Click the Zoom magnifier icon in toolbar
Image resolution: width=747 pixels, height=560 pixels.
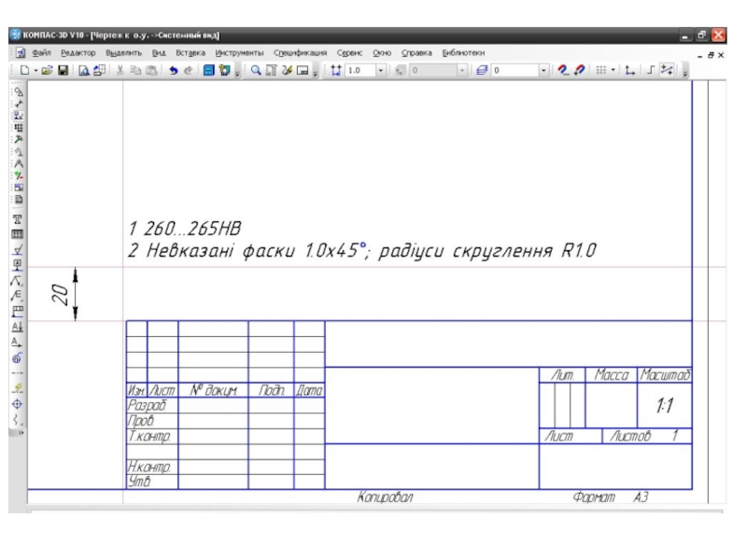point(255,70)
